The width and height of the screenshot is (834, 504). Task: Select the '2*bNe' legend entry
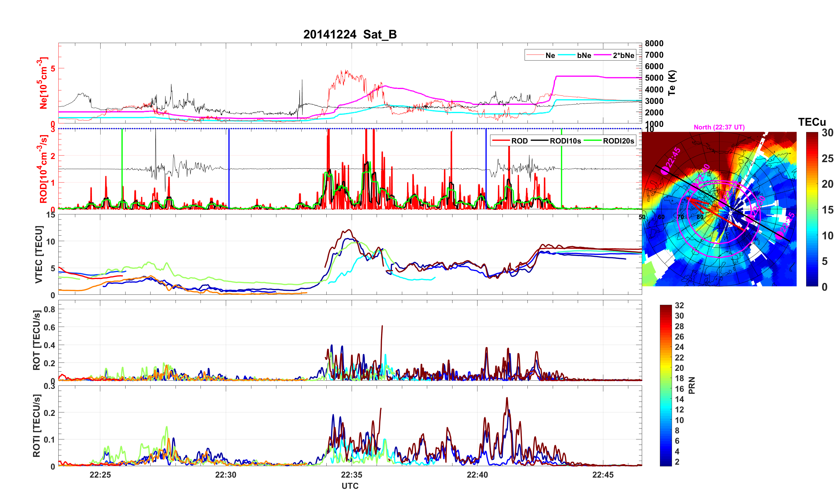click(614, 55)
